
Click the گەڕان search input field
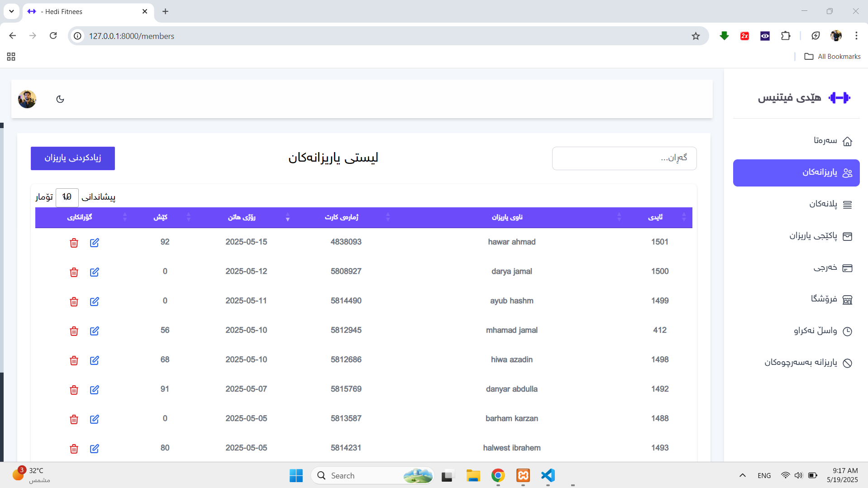[x=624, y=158]
